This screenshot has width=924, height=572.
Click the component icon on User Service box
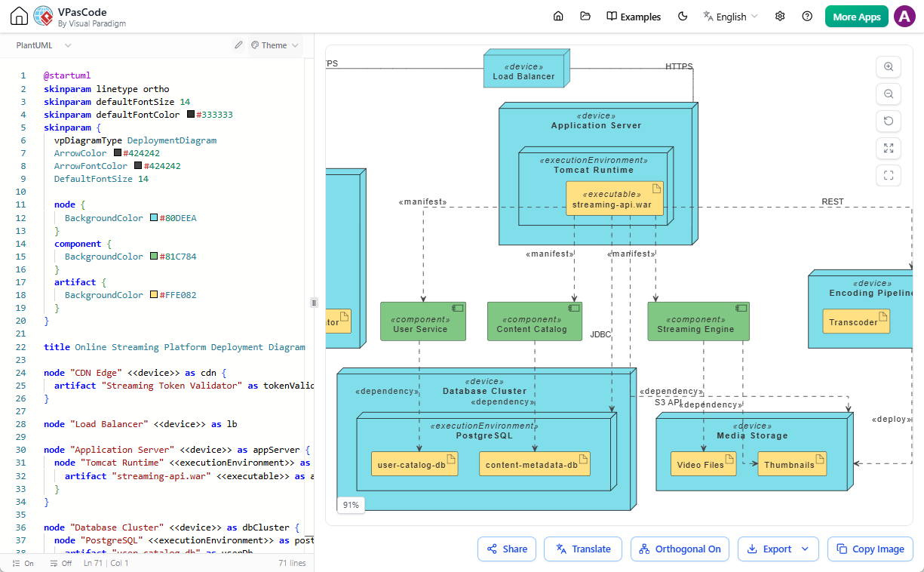click(x=457, y=308)
